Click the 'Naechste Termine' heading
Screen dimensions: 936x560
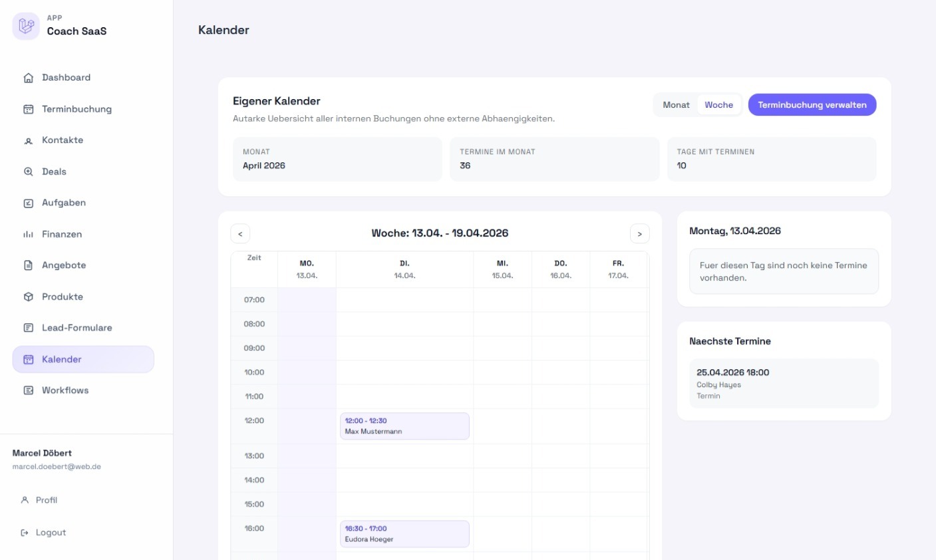(x=730, y=341)
